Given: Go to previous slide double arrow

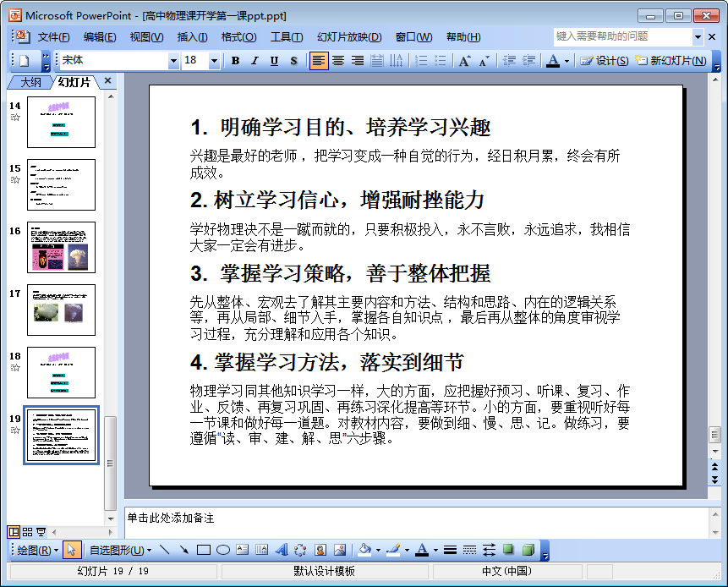Looking at the screenshot, I should tap(715, 466).
